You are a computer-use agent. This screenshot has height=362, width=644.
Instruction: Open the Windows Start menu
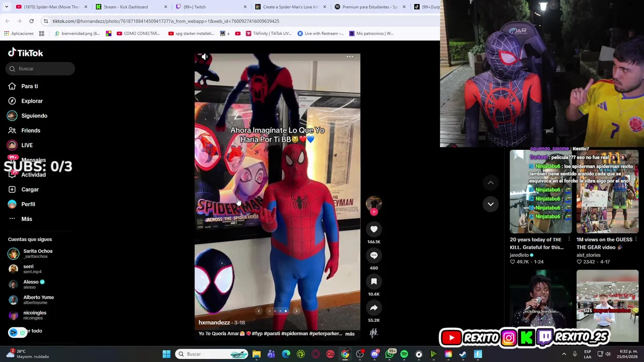166,354
